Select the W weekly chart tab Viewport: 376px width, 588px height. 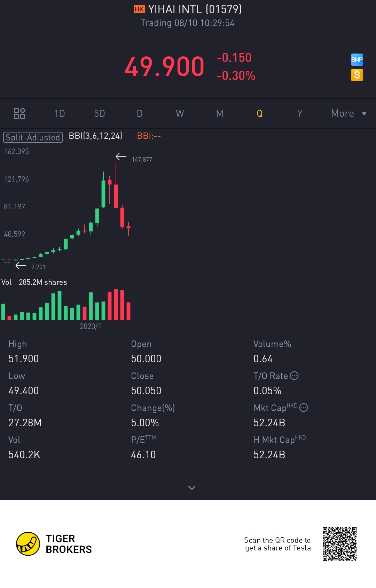tap(180, 113)
